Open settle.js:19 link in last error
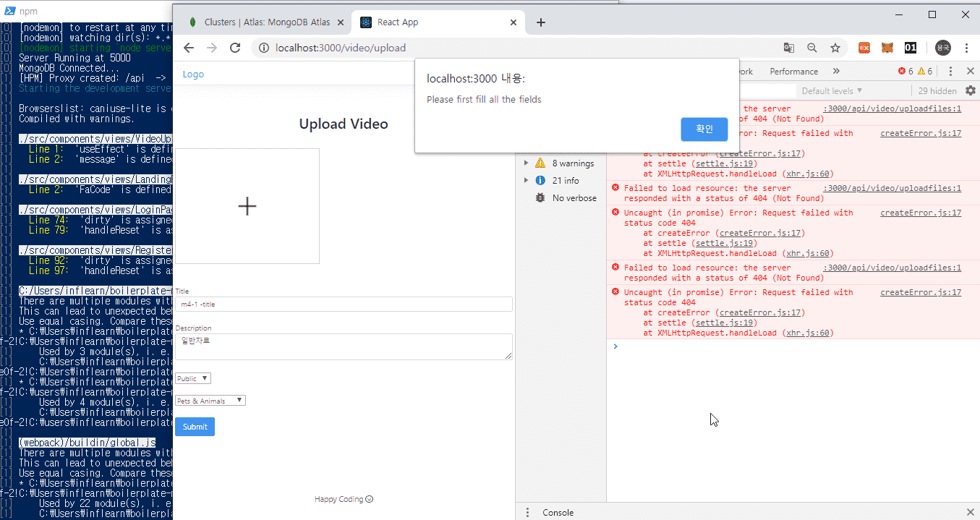The width and height of the screenshot is (980, 520). (725, 323)
